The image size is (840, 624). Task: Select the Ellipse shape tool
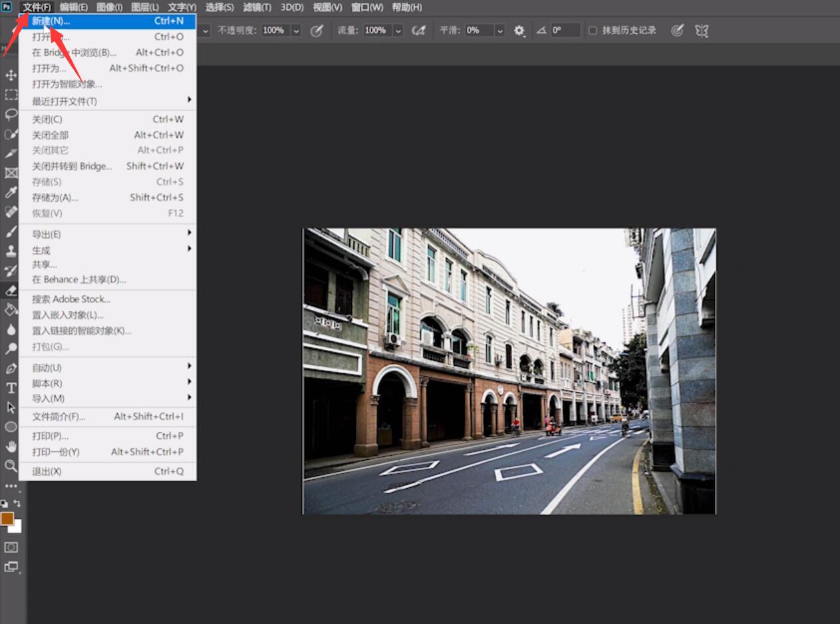(11, 426)
